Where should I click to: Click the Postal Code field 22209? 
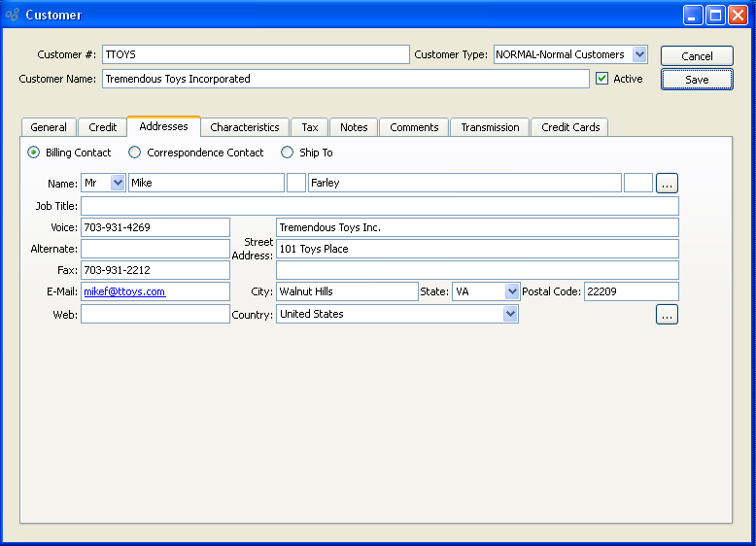point(631,291)
